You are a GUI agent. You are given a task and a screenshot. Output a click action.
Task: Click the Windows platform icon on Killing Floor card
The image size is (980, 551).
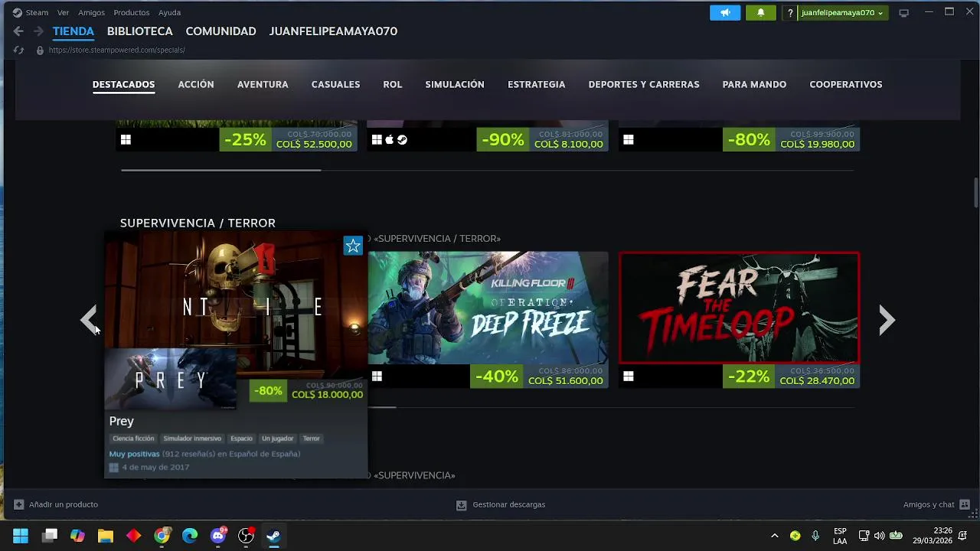point(377,376)
